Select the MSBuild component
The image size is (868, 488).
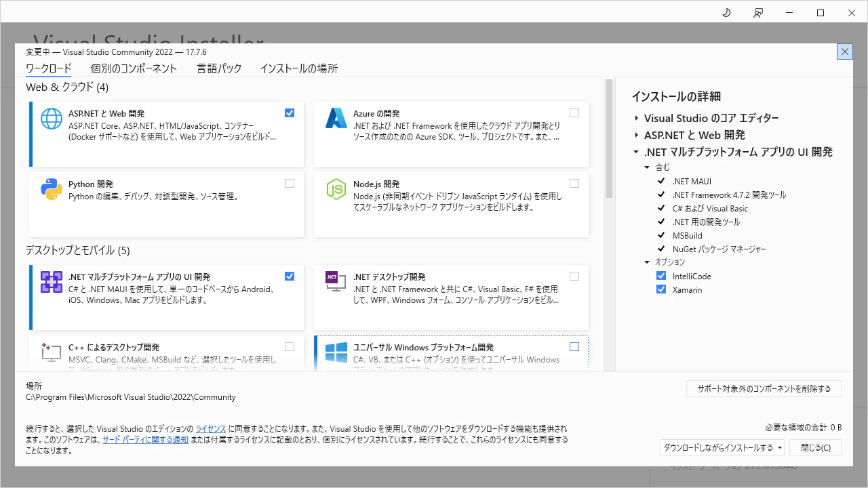pos(688,235)
